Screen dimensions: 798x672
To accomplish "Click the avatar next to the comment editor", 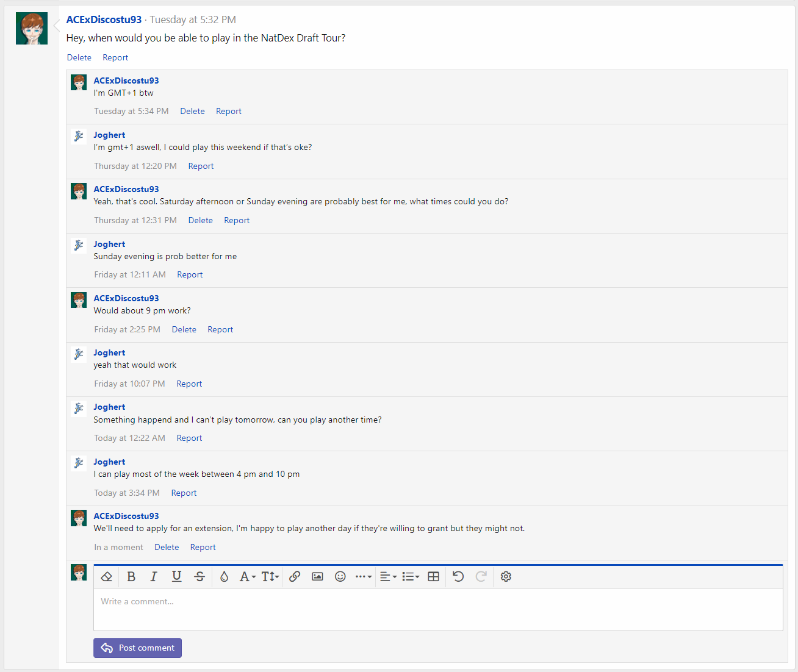I will coord(79,573).
